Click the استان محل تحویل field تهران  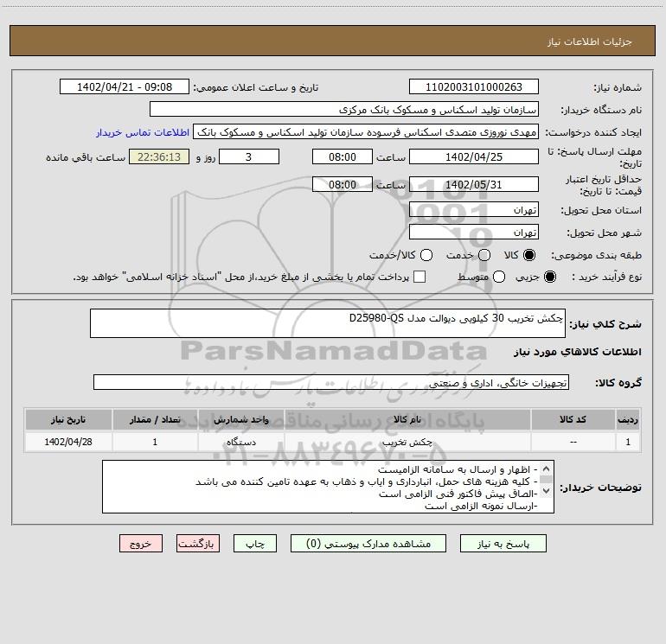(x=474, y=210)
